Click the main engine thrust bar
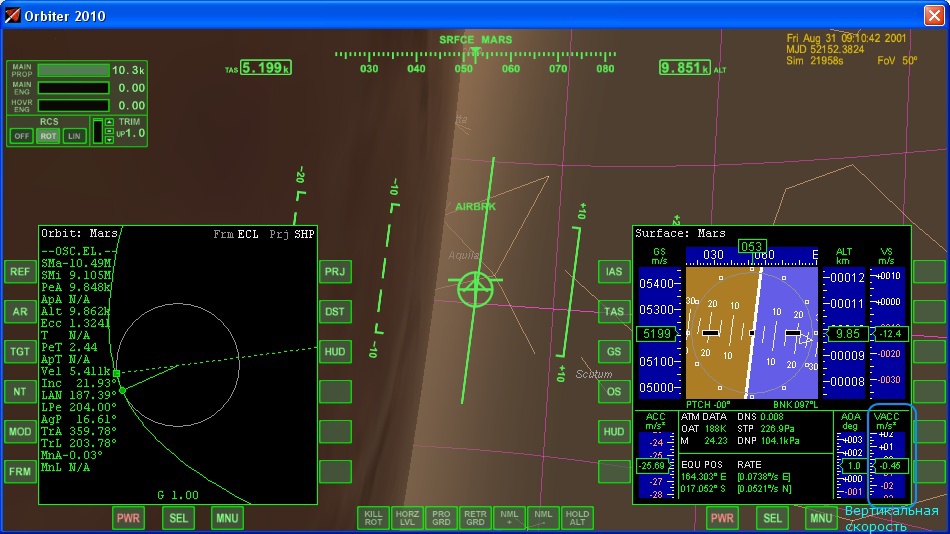The width and height of the screenshot is (950, 534). pos(73,88)
